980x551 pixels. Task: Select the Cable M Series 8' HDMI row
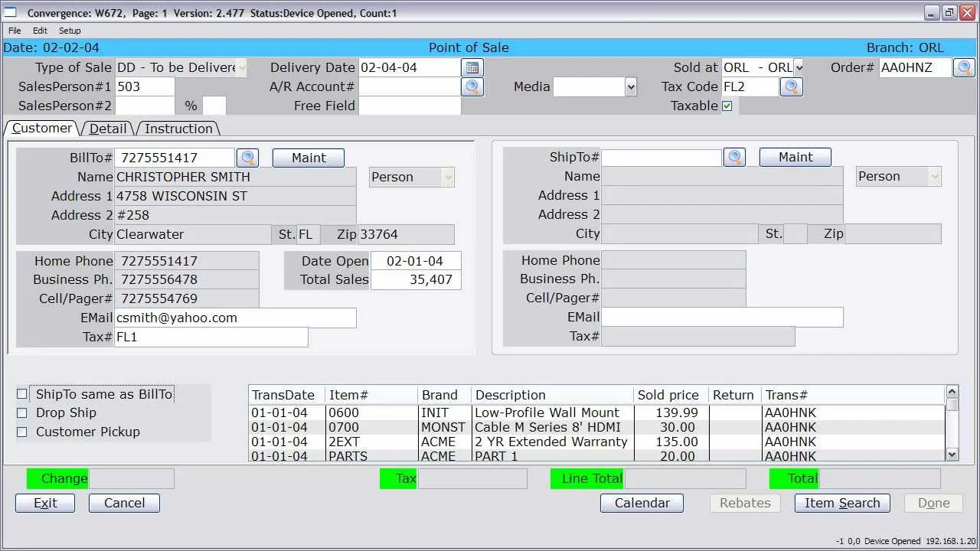click(x=597, y=427)
